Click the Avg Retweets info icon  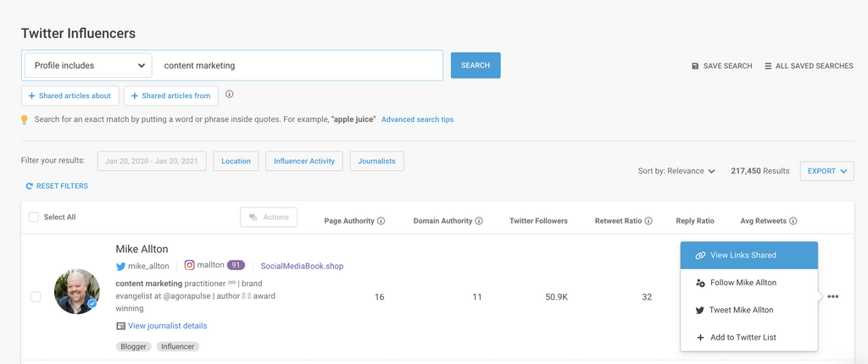click(x=793, y=221)
